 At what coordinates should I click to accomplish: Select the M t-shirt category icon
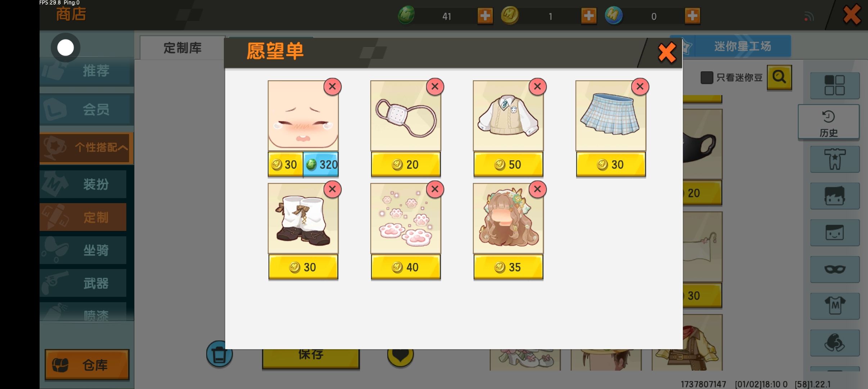pos(835,306)
